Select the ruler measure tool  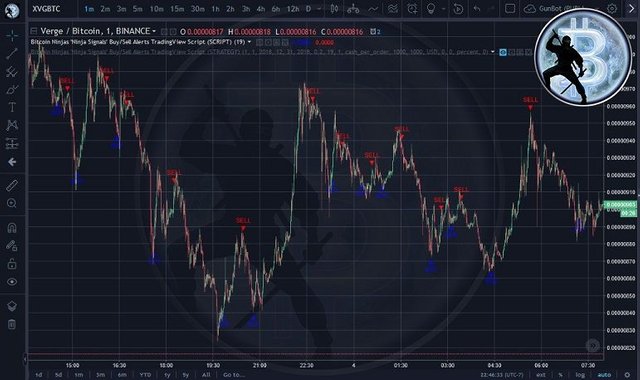click(x=12, y=185)
